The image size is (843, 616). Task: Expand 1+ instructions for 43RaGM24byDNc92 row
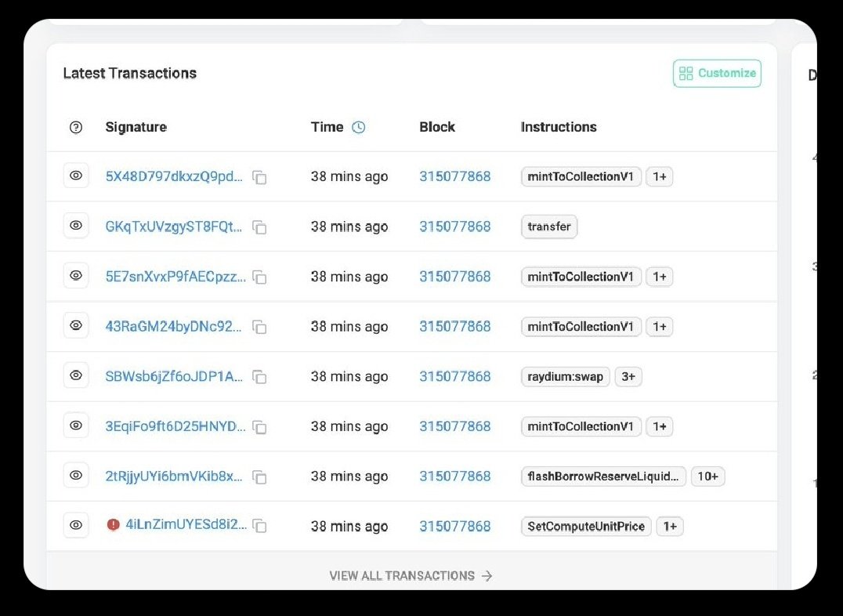(x=659, y=327)
